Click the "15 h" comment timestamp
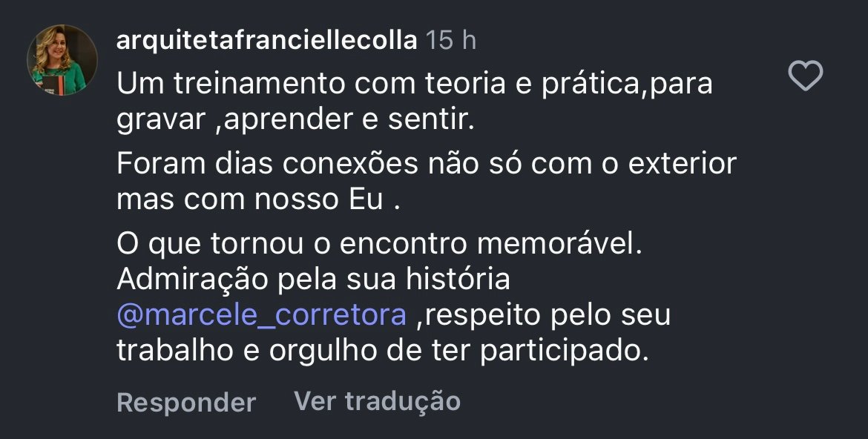The image size is (868, 439). [x=451, y=40]
